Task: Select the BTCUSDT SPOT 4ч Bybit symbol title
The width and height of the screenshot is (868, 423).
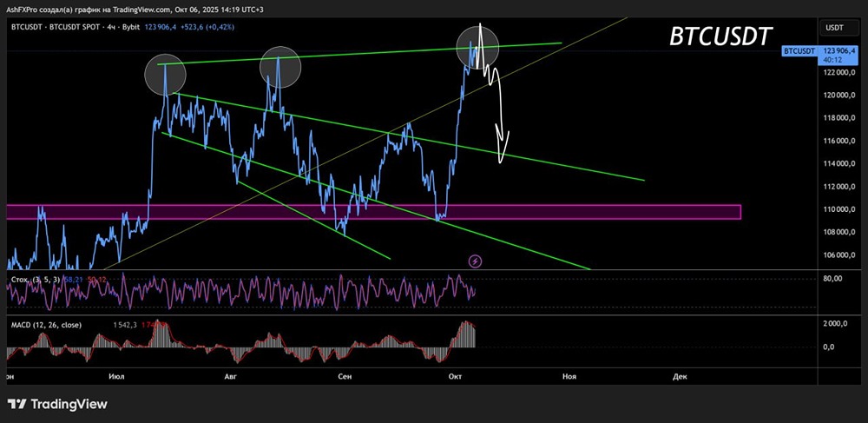Action: coord(76,27)
